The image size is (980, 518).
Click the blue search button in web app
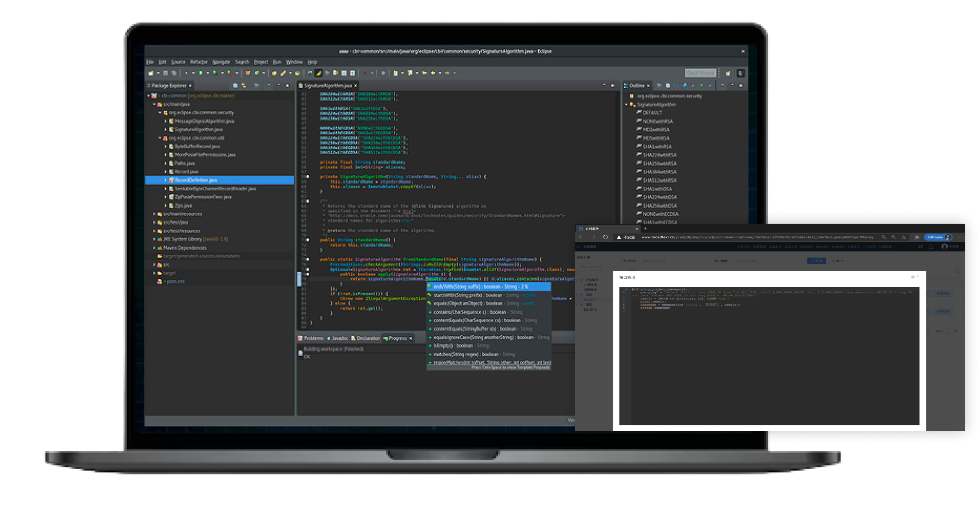(x=816, y=261)
